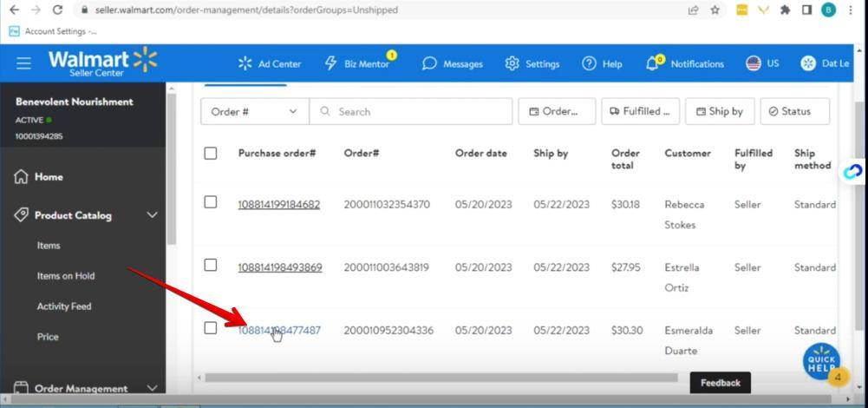Open Items in sidebar
The image size is (868, 408).
click(x=49, y=245)
